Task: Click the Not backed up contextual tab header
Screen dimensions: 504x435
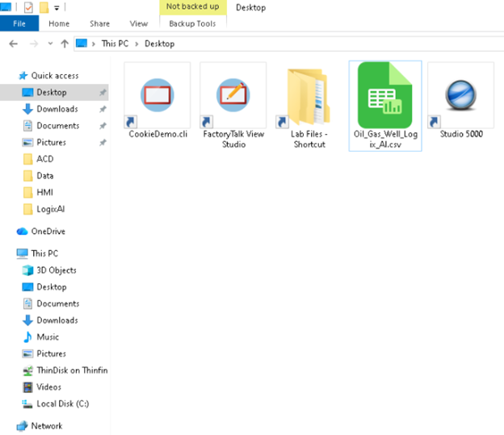Action: click(x=193, y=7)
